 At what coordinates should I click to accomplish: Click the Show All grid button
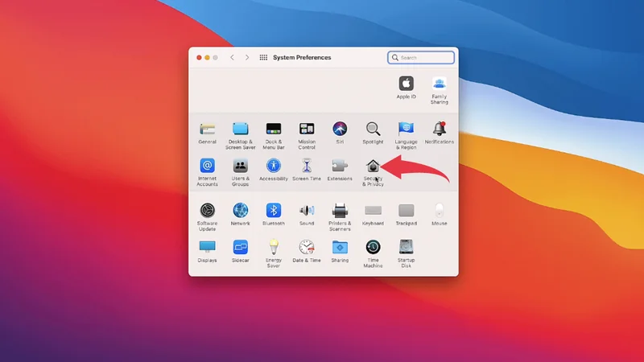(263, 58)
